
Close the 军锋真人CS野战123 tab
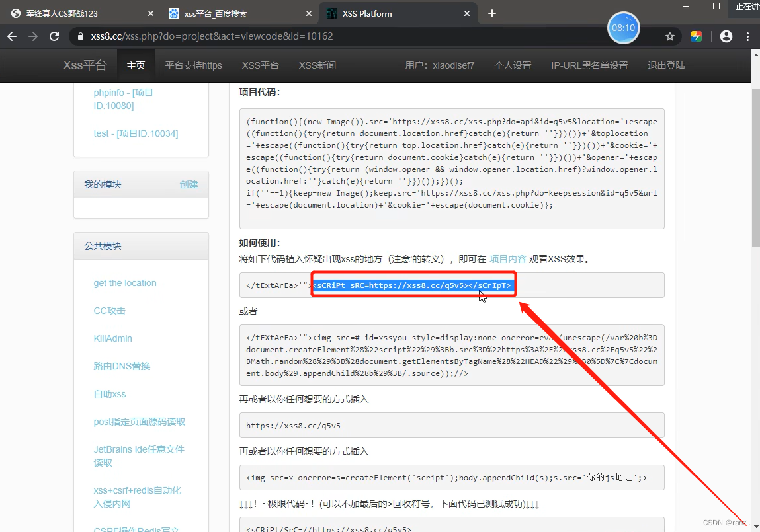151,14
